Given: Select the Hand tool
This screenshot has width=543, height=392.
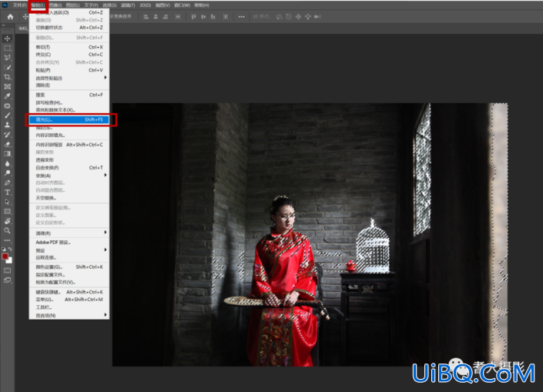Looking at the screenshot, I should [x=7, y=221].
